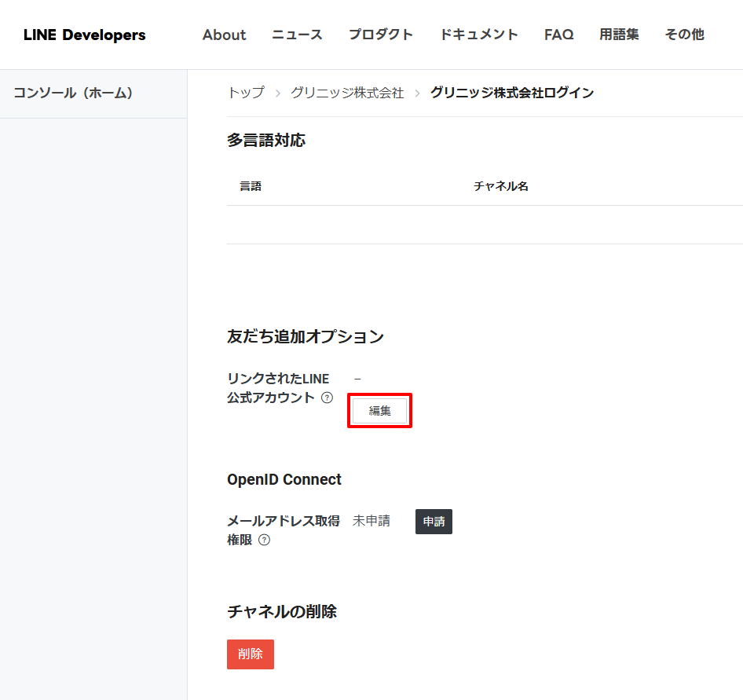Click the 申請 button for email permission
This screenshot has height=700, width=743.
(x=434, y=522)
